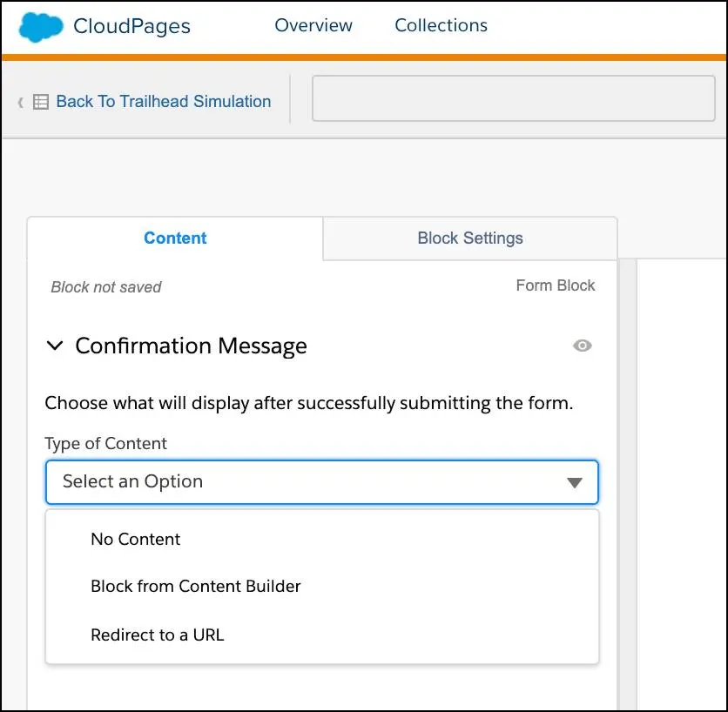Click the Form Block label
This screenshot has width=728, height=712.
[555, 285]
